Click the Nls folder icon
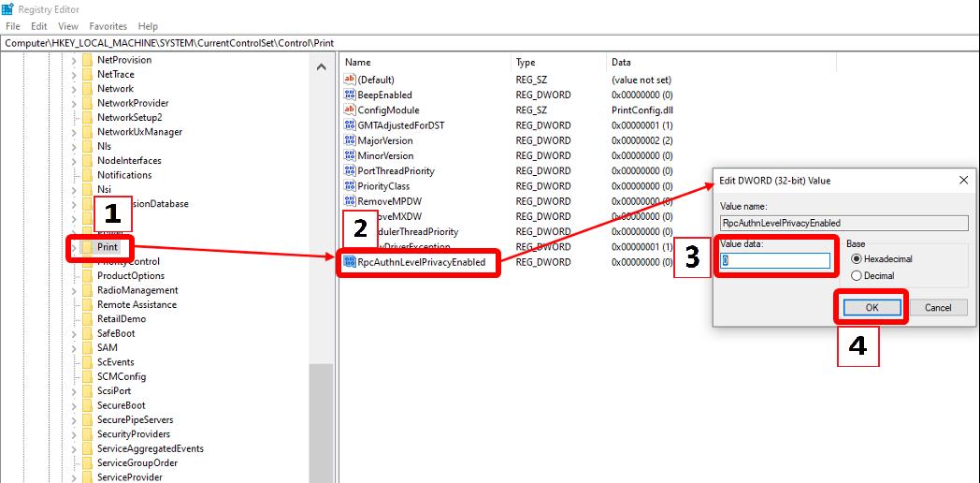Image resolution: width=980 pixels, height=483 pixels. [x=87, y=146]
